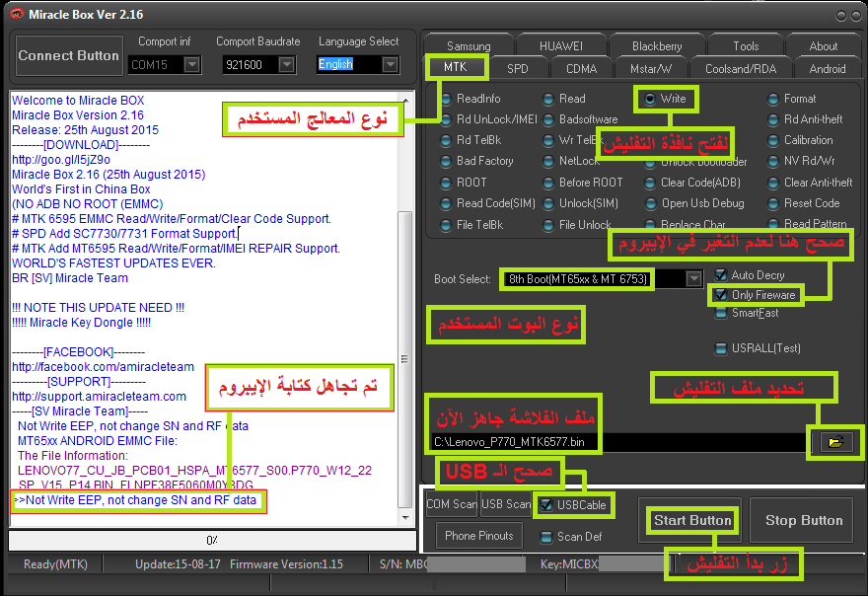
Task: Select the Format radio option
Action: (773, 100)
